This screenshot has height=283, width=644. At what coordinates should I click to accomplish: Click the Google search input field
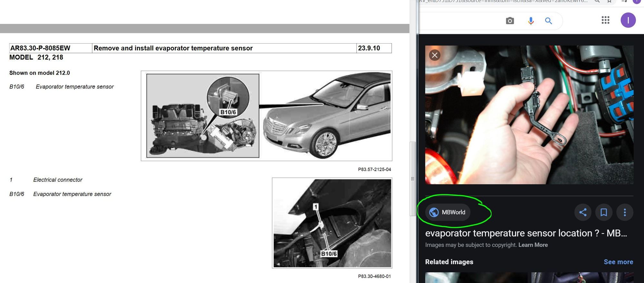(461, 21)
